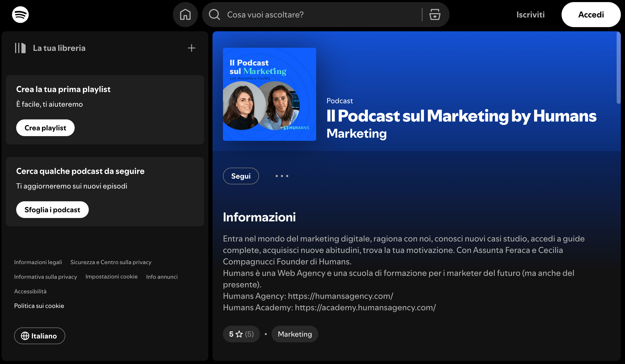Viewport: 625px width, 364px height.
Task: Open the 'Politica sui cookie' link
Action: pyautogui.click(x=39, y=306)
